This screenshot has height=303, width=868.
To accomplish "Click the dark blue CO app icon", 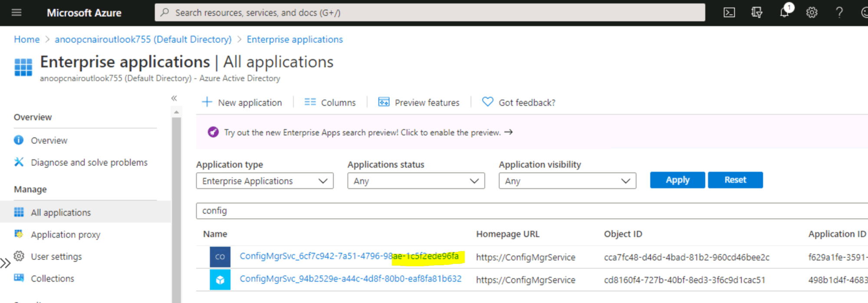I will 220,257.
